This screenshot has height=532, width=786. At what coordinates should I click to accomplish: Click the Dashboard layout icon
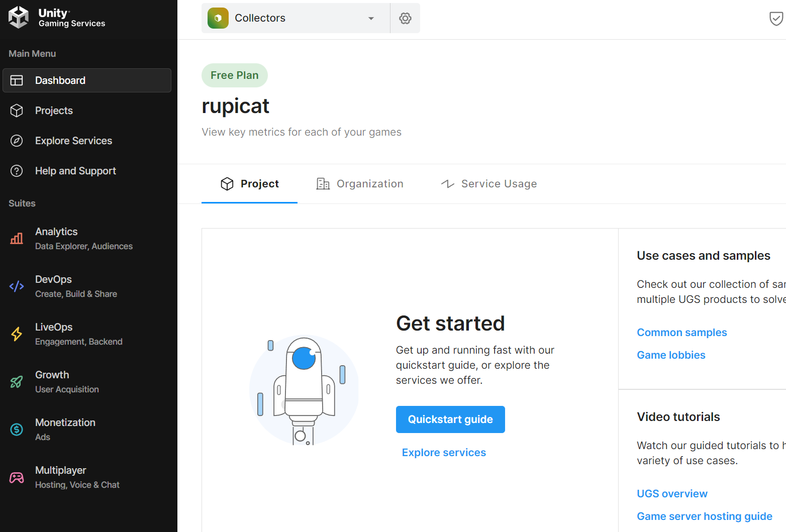point(17,80)
